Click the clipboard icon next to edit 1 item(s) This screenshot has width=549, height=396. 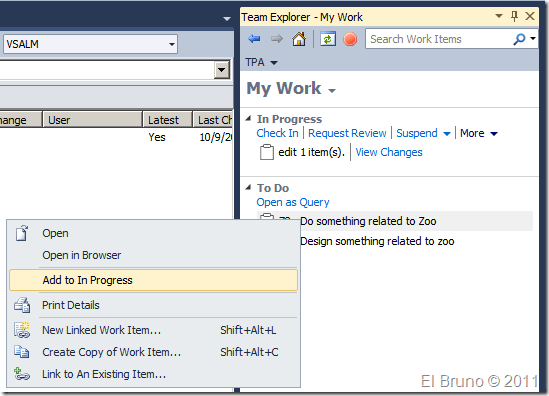point(267,152)
